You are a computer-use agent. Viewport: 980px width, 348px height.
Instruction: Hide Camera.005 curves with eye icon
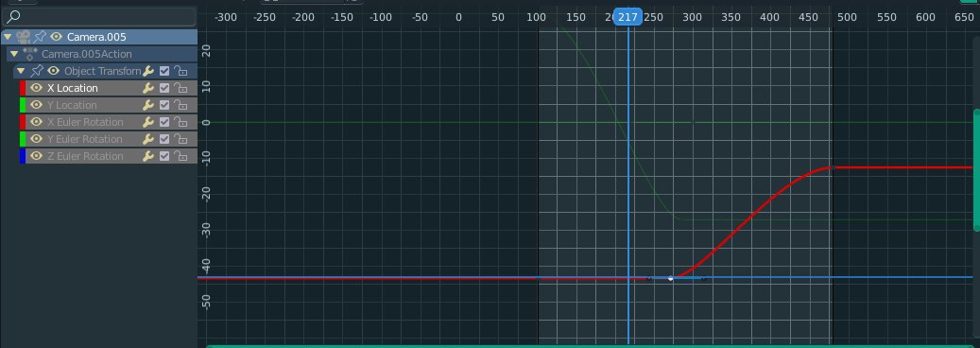point(57,37)
